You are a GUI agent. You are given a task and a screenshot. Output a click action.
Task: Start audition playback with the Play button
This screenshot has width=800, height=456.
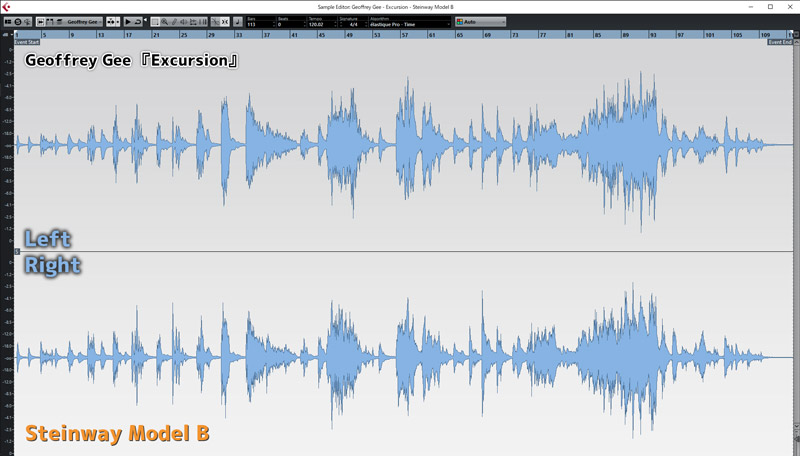(x=128, y=22)
